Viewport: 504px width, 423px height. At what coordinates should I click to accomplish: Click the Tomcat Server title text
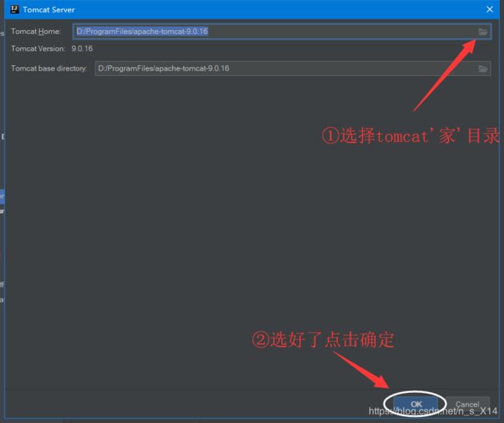pyautogui.click(x=49, y=9)
